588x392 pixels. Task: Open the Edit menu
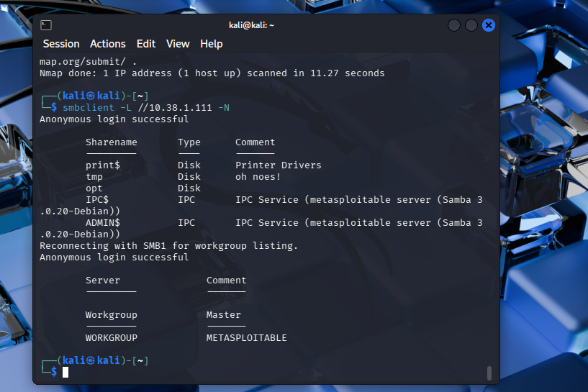[146, 44]
